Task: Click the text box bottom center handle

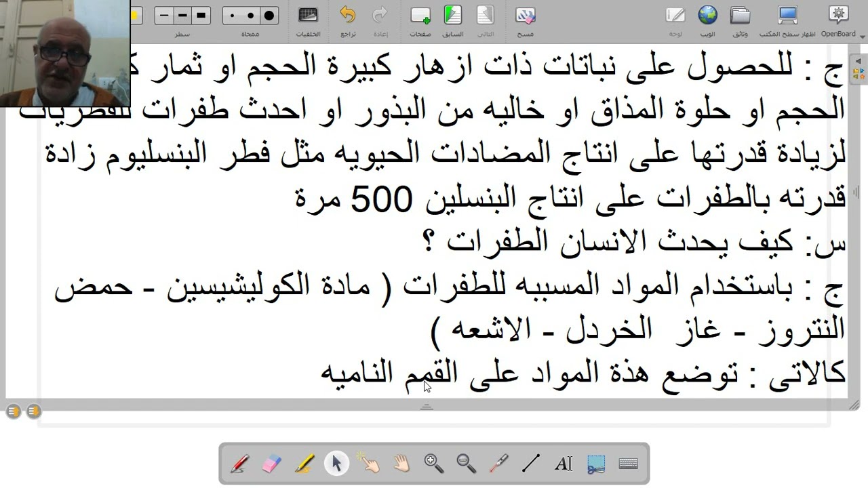Action: pyautogui.click(x=427, y=407)
